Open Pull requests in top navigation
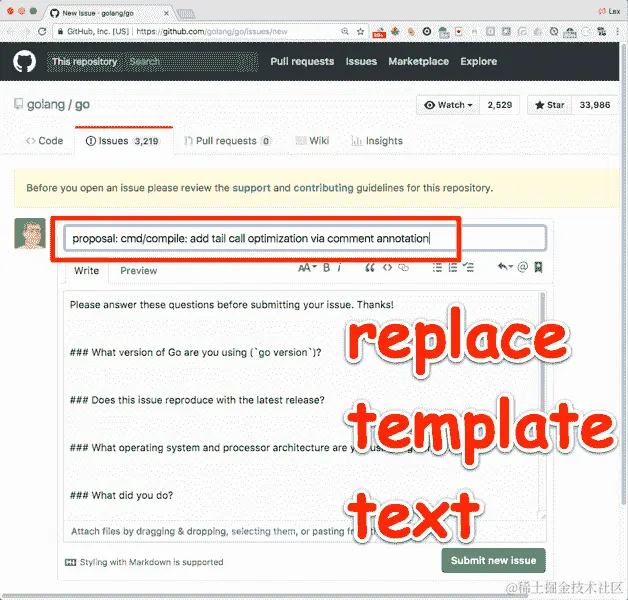628x600 pixels. tap(302, 61)
